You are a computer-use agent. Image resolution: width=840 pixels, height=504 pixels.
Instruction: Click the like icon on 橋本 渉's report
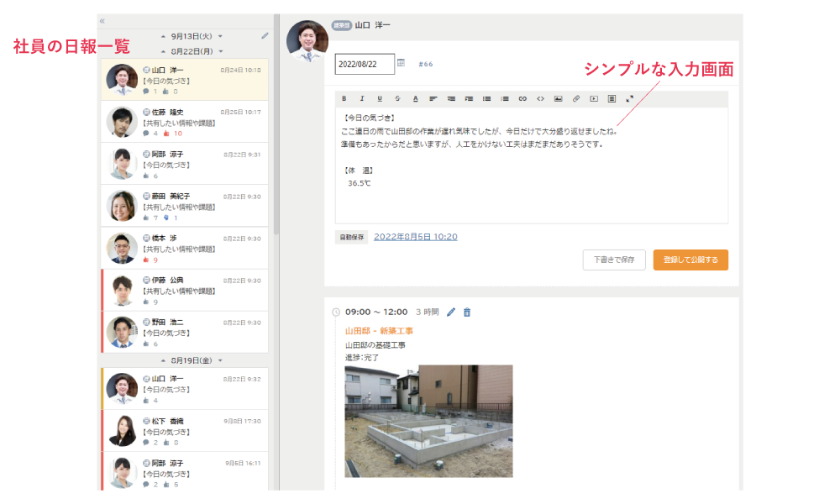[x=145, y=260]
